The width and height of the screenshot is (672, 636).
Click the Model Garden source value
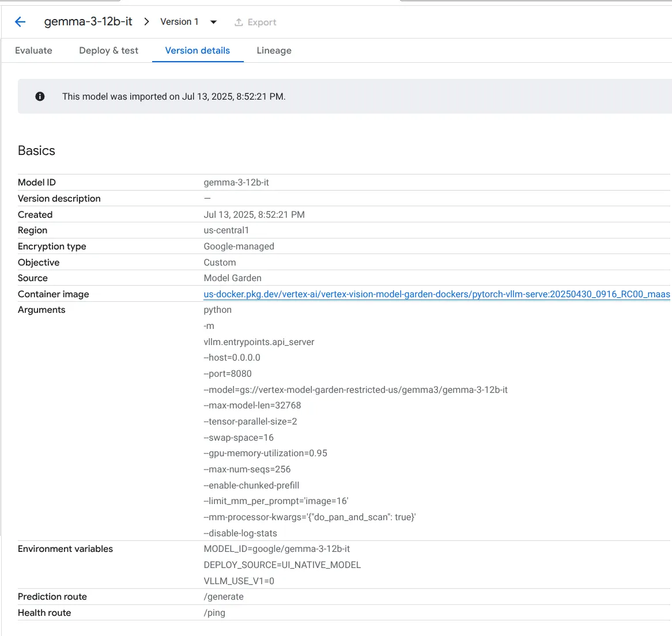click(x=232, y=278)
